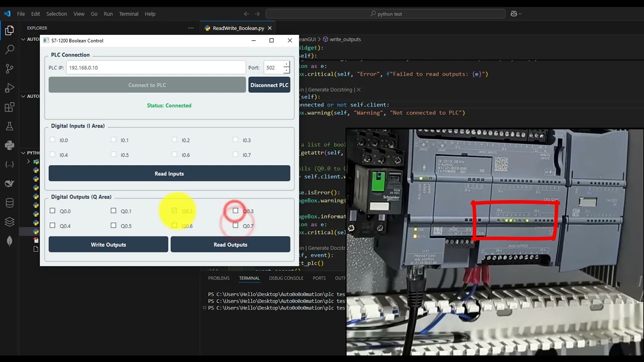
Task: Toggle the I0.3 input checkbox
Action: pyautogui.click(x=235, y=140)
